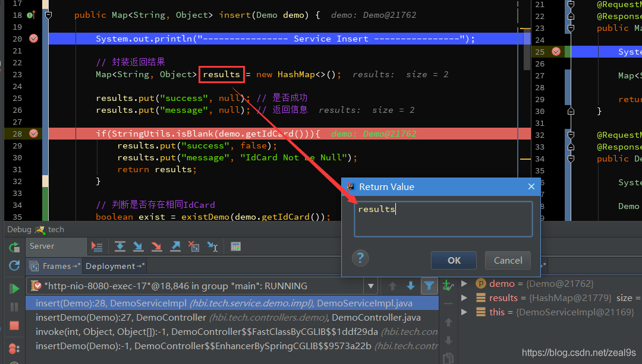Open the Evaluate Expression calculator icon
This screenshot has width=642, height=364.
[x=236, y=246]
